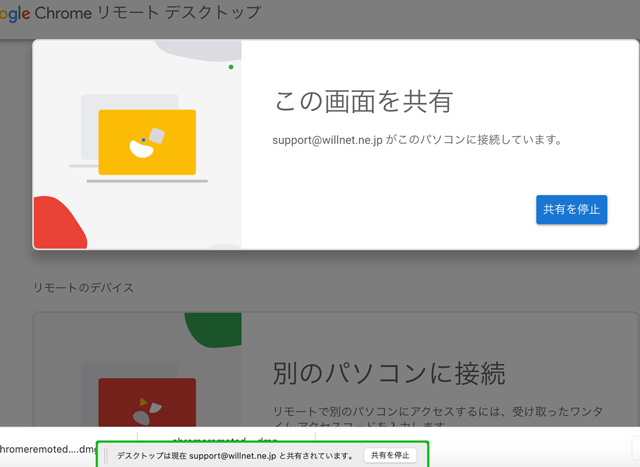Click the red laptop illustration in the connect card
This screenshot has width=640, height=467.
[147, 403]
